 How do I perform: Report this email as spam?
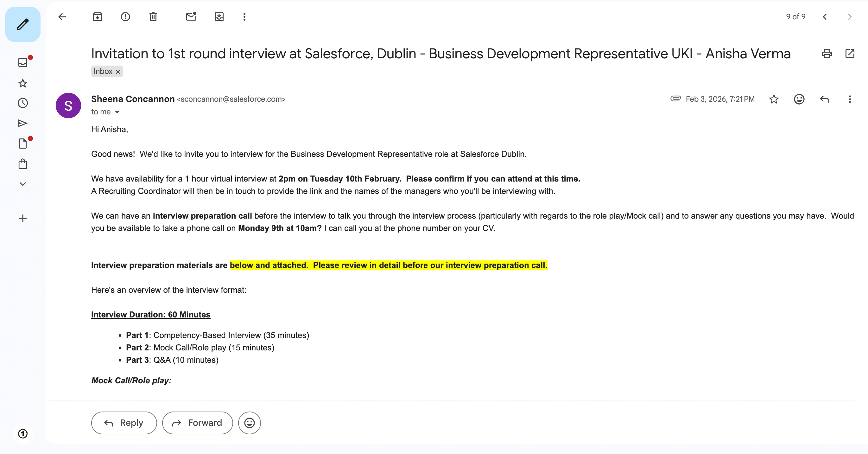[x=125, y=17]
